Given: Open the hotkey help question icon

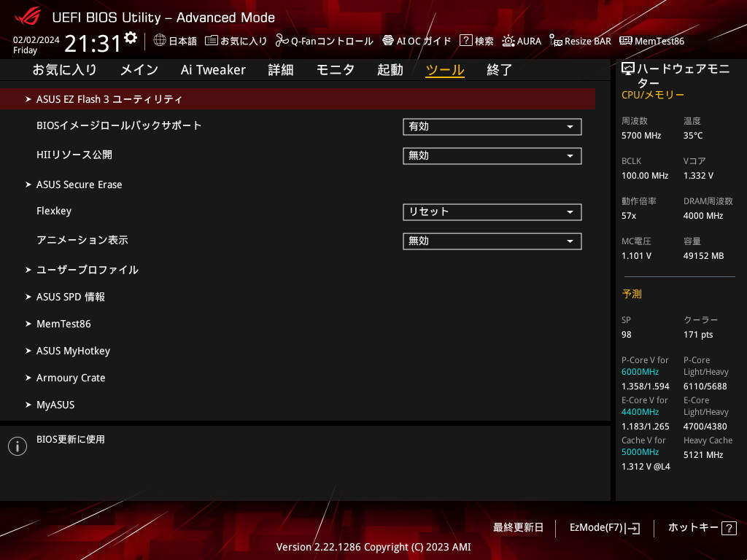Looking at the screenshot, I should 729,528.
